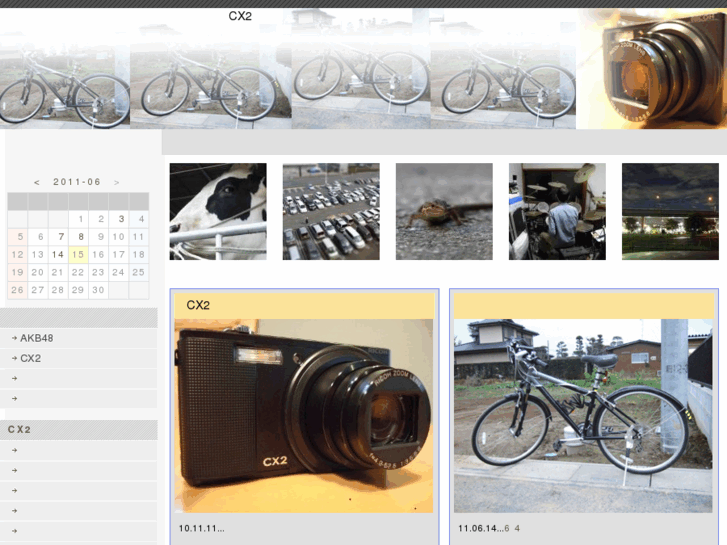Open the large CX2 camera photo
Screen dimensions: 727x545
coord(304,416)
